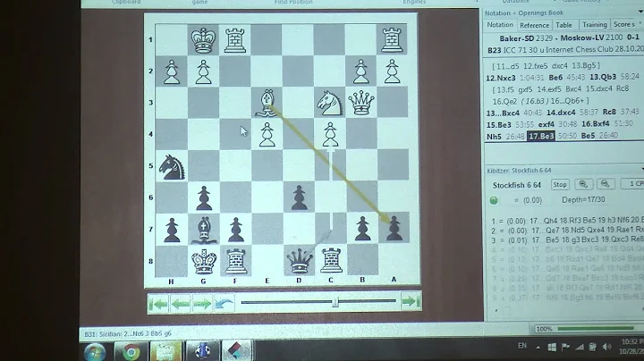644x361 pixels.
Task: Select the white rook on a1
Action: click(392, 40)
